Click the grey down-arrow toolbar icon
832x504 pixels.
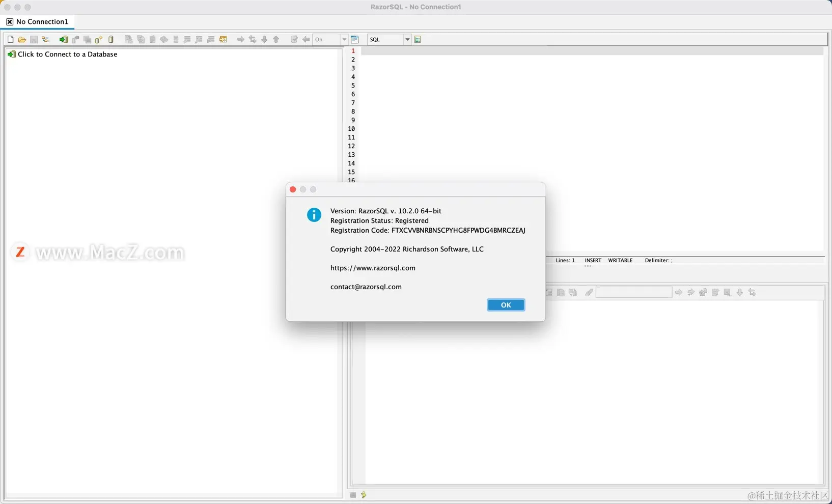click(264, 39)
